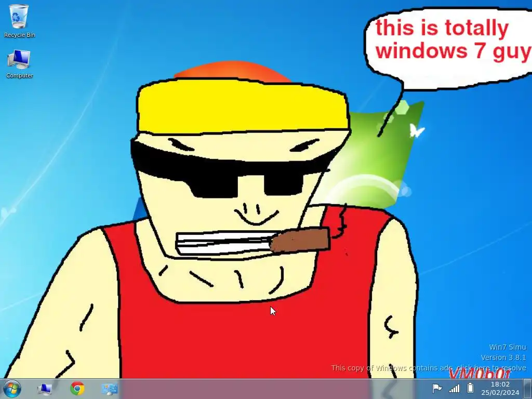Open the Action Center flag icon
The image size is (532, 399).
click(x=437, y=388)
